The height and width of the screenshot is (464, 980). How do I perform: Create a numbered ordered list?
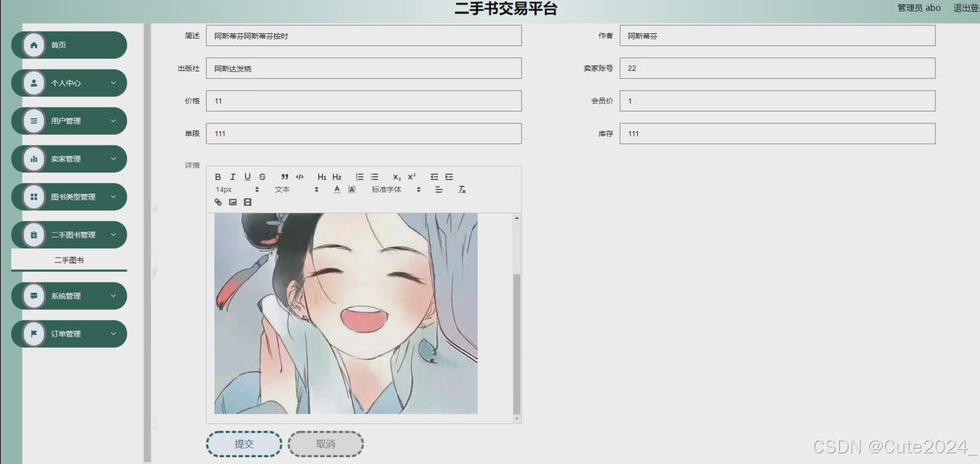[x=360, y=177]
